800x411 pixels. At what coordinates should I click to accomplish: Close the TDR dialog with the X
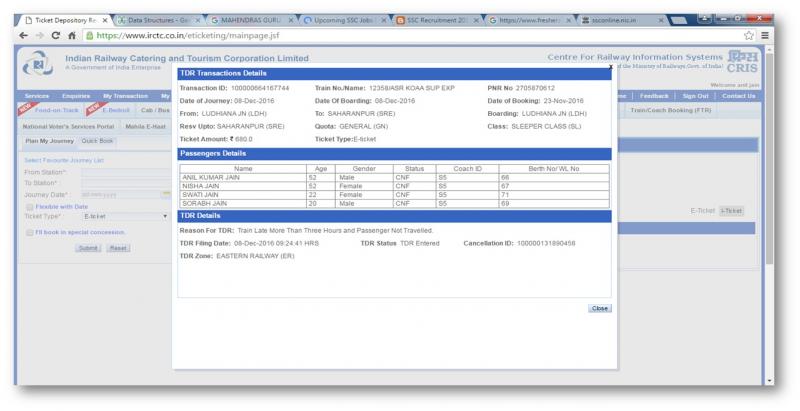coord(610,67)
